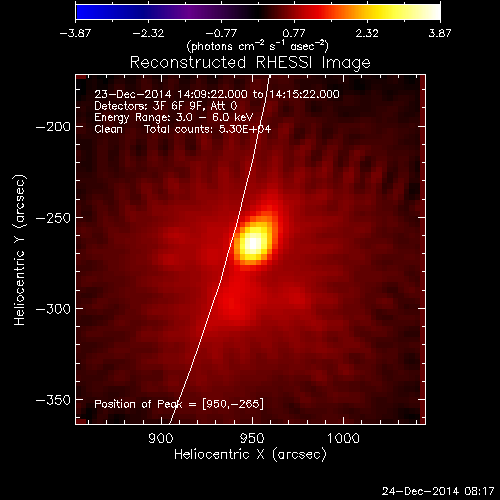Click the '-0.77' color bar label
The height and width of the screenshot is (500, 500).
[x=221, y=33]
